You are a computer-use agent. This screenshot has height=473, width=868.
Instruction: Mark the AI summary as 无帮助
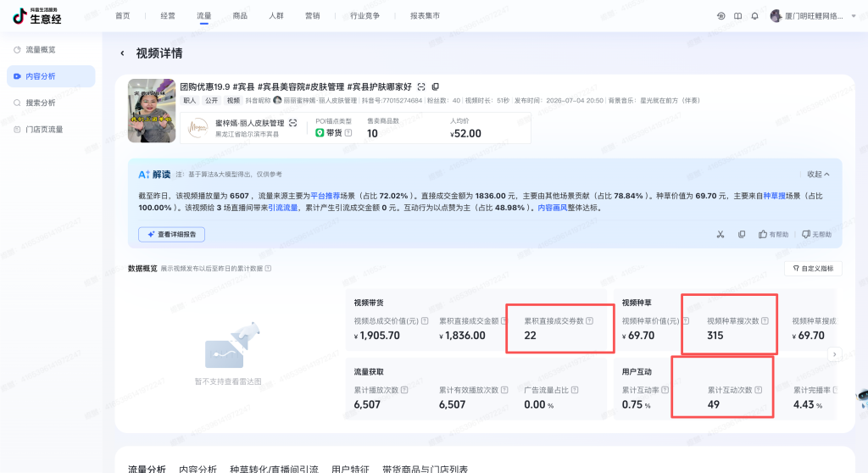[816, 234]
